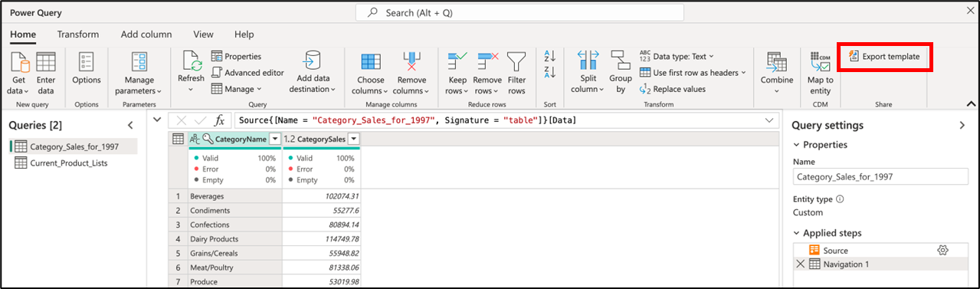
Task: Open the Options dialog
Action: point(87,69)
